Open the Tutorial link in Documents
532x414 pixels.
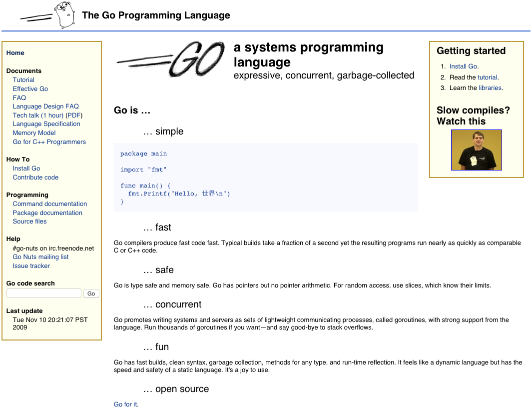point(23,80)
